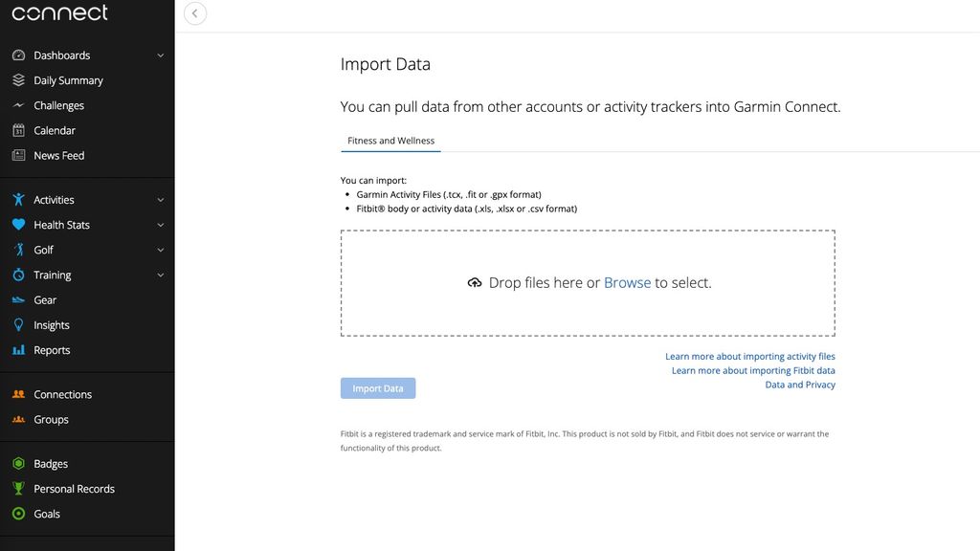This screenshot has width=980, height=551.
Task: Open the News Feed menu item
Action: 58,155
